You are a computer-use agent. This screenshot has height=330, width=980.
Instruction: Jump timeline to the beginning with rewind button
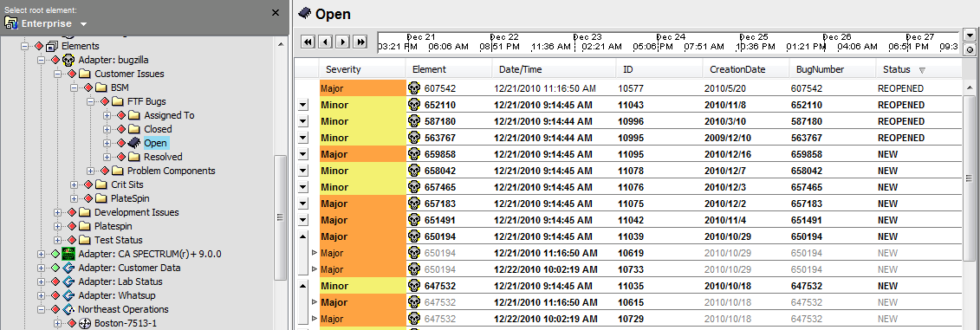(308, 42)
